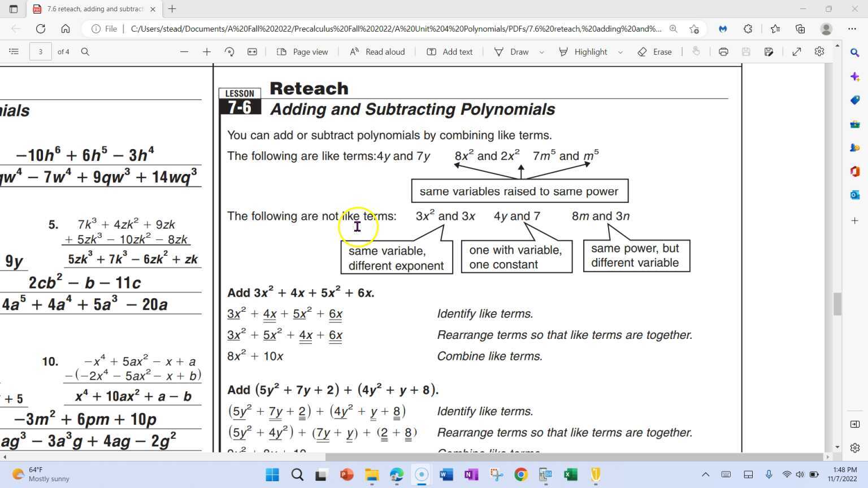Open the PDF find search magnifier
The image size is (868, 488).
(85, 51)
